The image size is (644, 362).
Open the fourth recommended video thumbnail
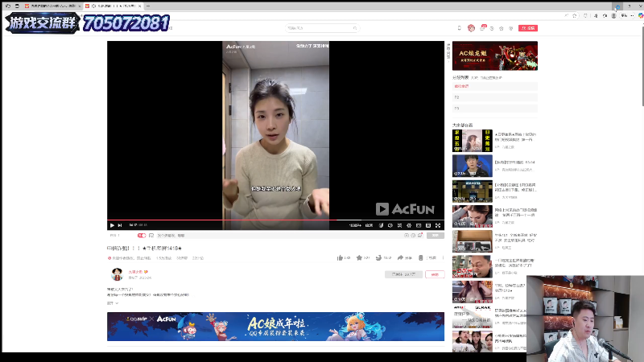473,216
